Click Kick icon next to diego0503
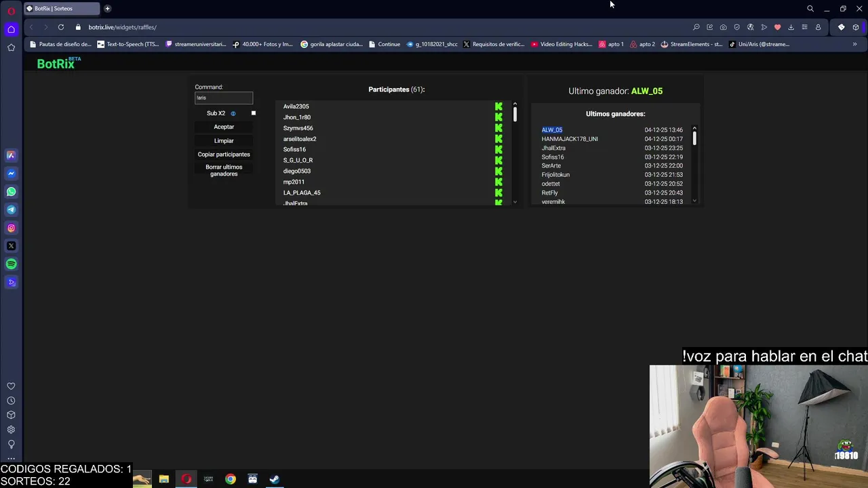This screenshot has width=868, height=488. click(x=498, y=171)
